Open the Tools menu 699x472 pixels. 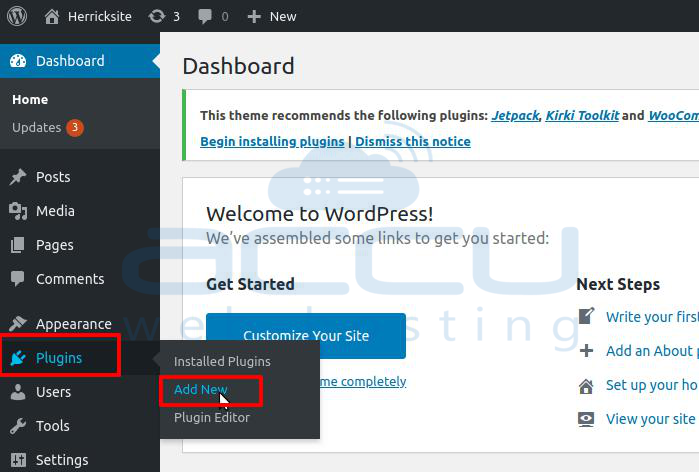(53, 426)
